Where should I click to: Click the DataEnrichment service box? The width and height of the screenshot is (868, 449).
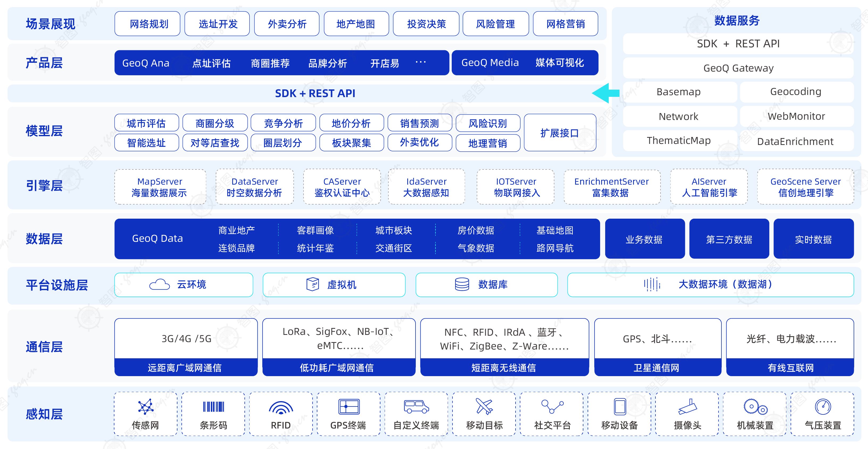coord(796,141)
